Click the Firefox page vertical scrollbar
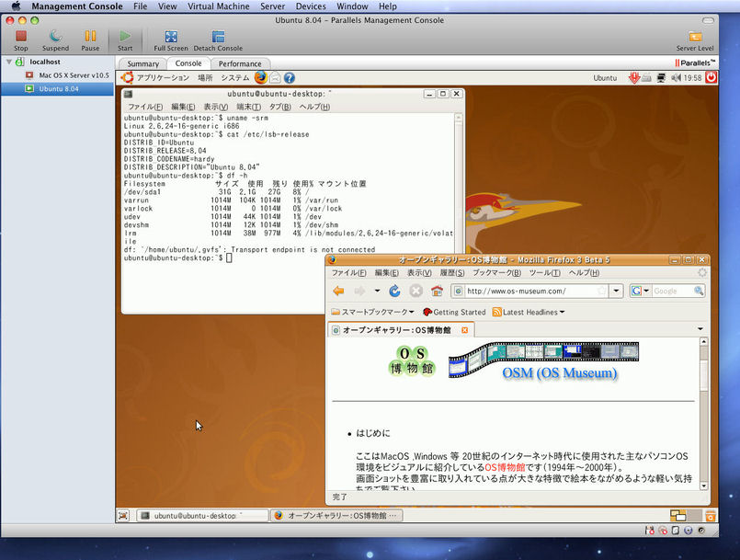 pos(703,414)
